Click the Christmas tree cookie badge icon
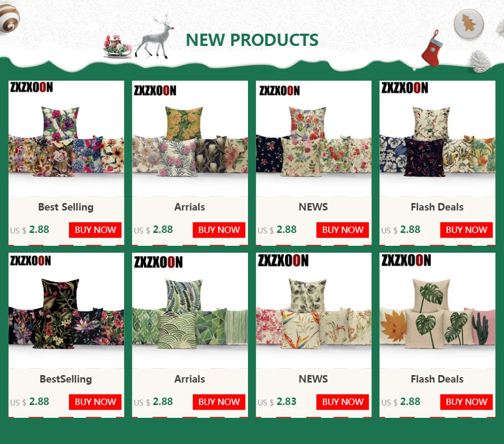Screen dimensions: 504x444 (469, 24)
